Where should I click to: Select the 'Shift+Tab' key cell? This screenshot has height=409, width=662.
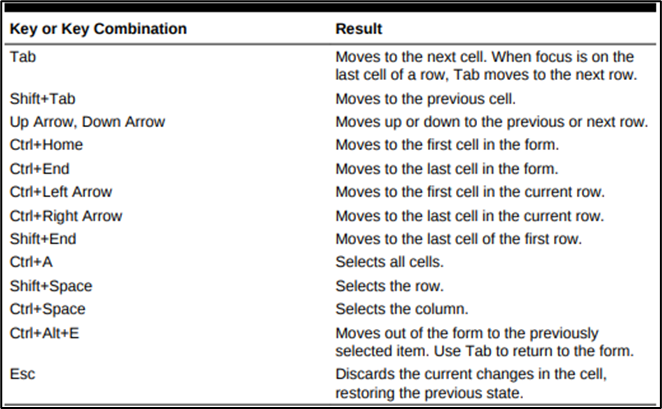tap(43, 99)
